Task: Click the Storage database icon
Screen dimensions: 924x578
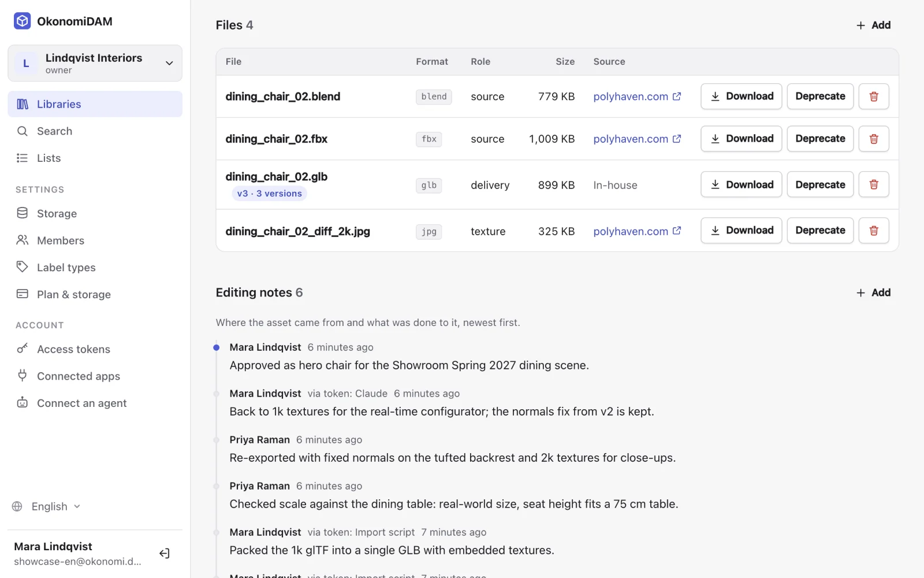Action: tap(23, 213)
